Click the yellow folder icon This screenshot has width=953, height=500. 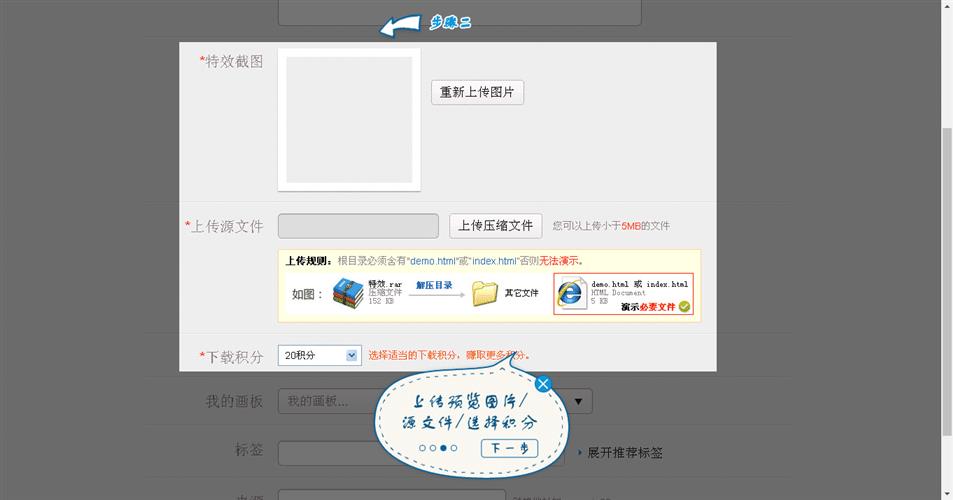(x=485, y=293)
